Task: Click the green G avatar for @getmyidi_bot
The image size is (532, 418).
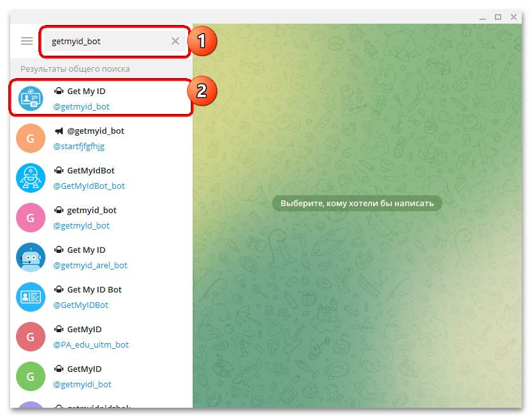Action: (31, 376)
